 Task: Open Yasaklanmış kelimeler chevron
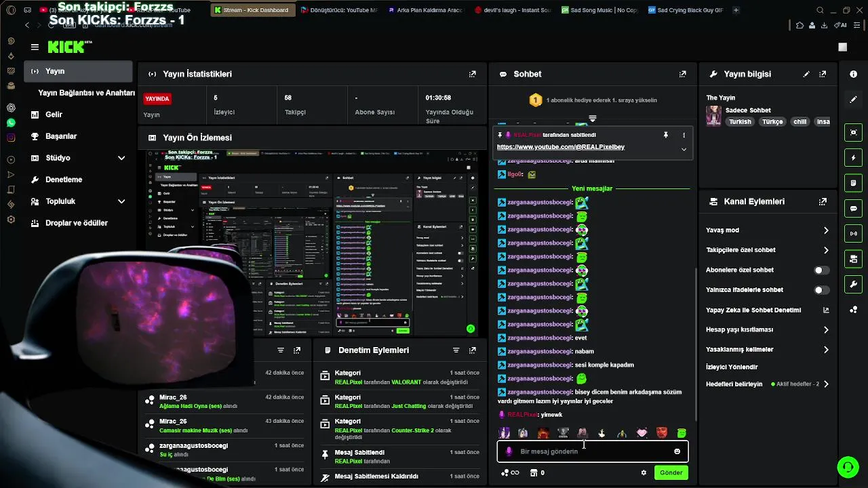tap(826, 350)
